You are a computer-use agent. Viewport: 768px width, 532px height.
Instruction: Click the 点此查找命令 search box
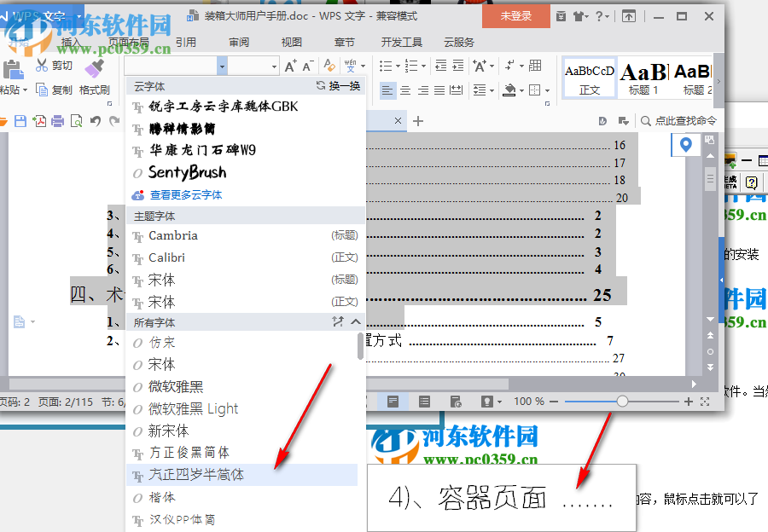pyautogui.click(x=679, y=121)
